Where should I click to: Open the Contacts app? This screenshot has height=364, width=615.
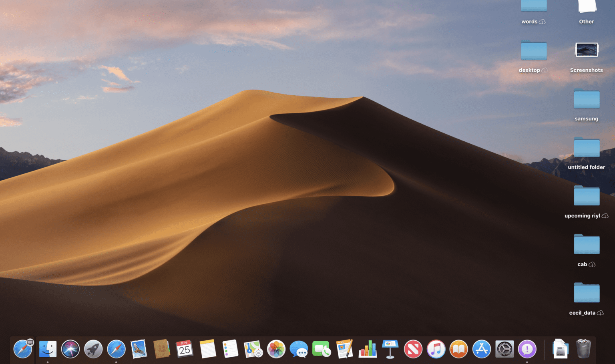[162, 349]
